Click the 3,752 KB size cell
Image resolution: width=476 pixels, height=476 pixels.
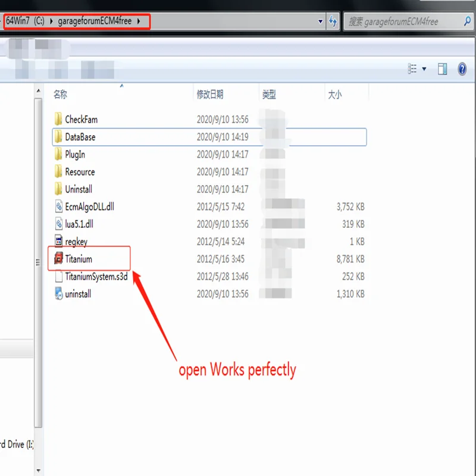tap(350, 206)
